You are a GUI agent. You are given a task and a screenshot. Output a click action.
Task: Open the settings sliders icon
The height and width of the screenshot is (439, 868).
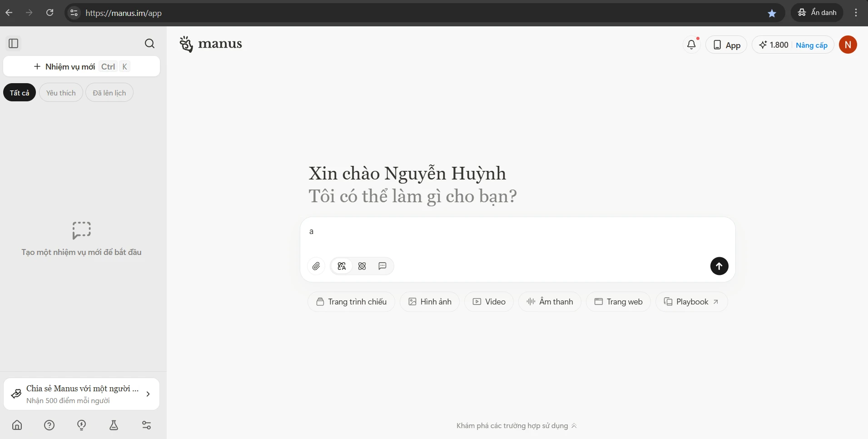coord(146,425)
